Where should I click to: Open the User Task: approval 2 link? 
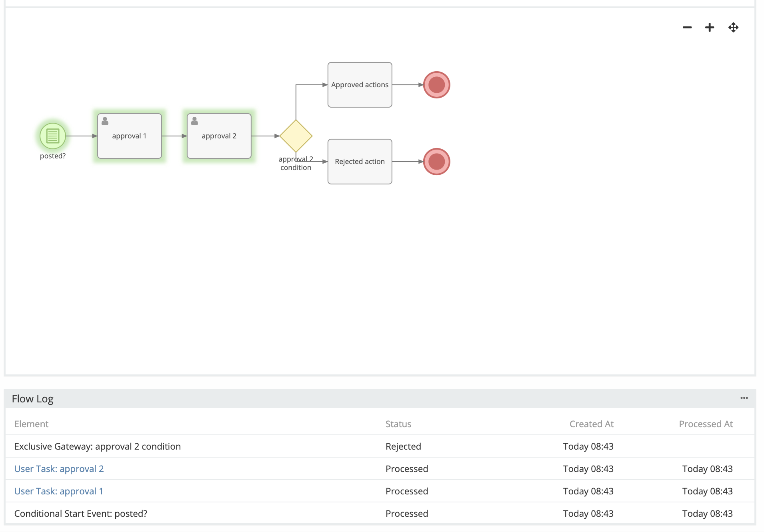coord(59,469)
